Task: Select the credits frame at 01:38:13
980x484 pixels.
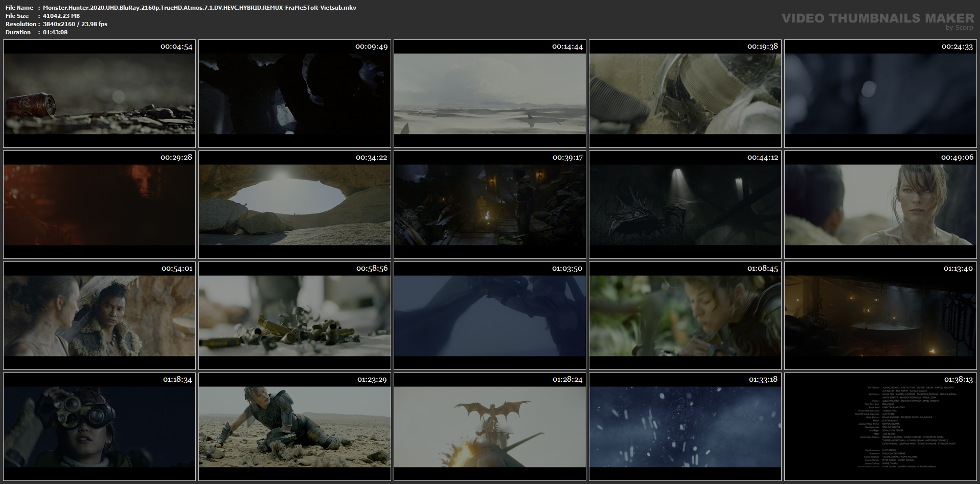Action: tap(880, 427)
